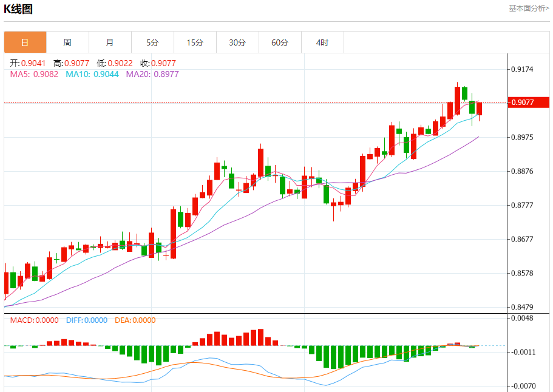Open the 5分 interval tab
This screenshot has width=553, height=392.
coord(152,42)
